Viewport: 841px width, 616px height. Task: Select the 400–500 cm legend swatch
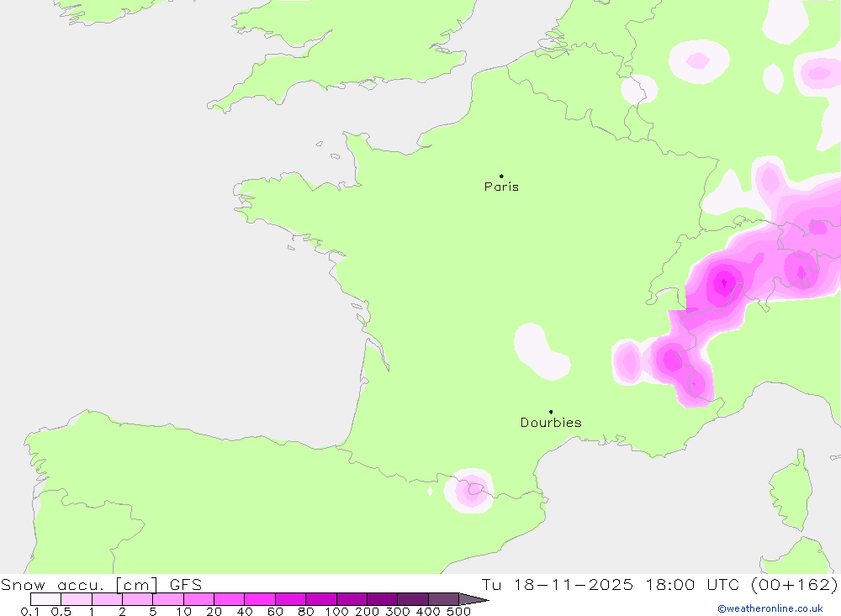tap(443, 599)
